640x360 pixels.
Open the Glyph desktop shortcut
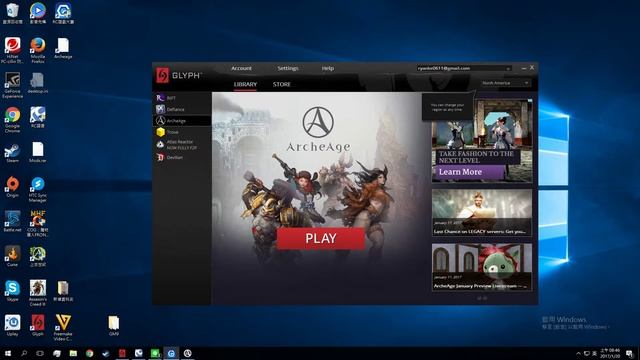coord(38,325)
